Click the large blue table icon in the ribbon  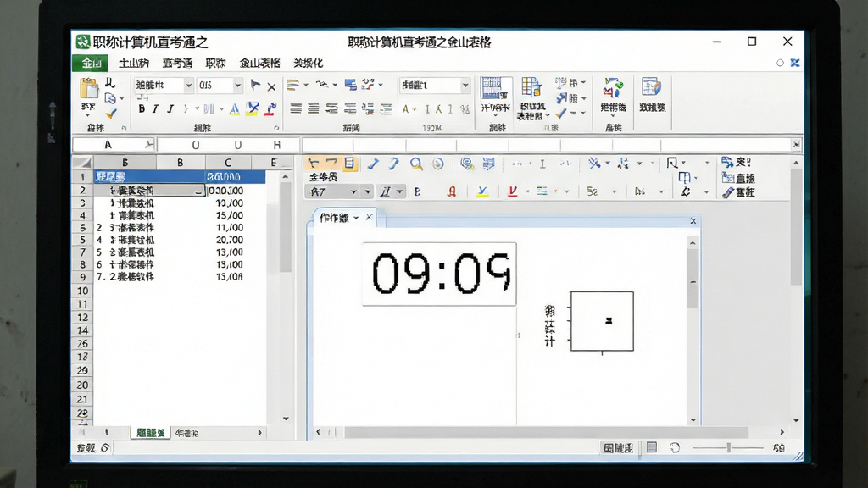click(495, 88)
